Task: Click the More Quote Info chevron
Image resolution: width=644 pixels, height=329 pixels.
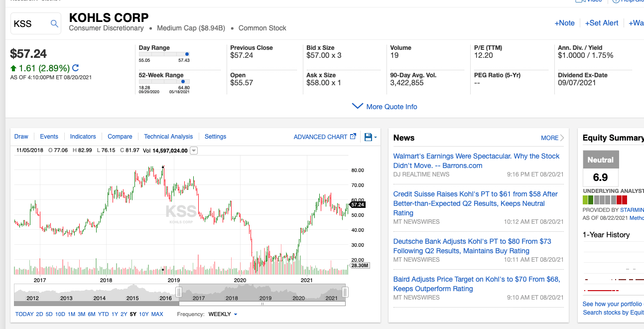Action: [x=357, y=106]
